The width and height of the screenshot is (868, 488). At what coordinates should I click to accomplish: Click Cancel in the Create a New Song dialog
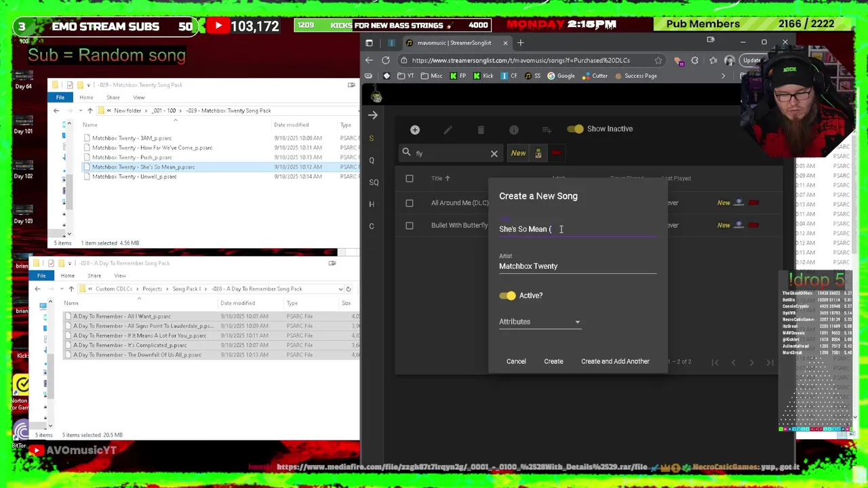point(516,361)
